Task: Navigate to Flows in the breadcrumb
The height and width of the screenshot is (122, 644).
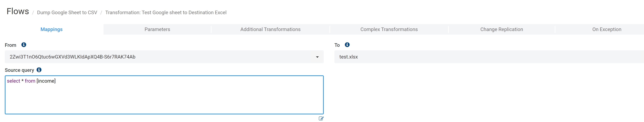Action: 18,12
